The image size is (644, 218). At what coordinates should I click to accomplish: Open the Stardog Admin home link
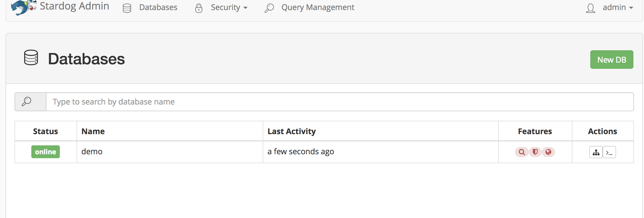point(74,6)
